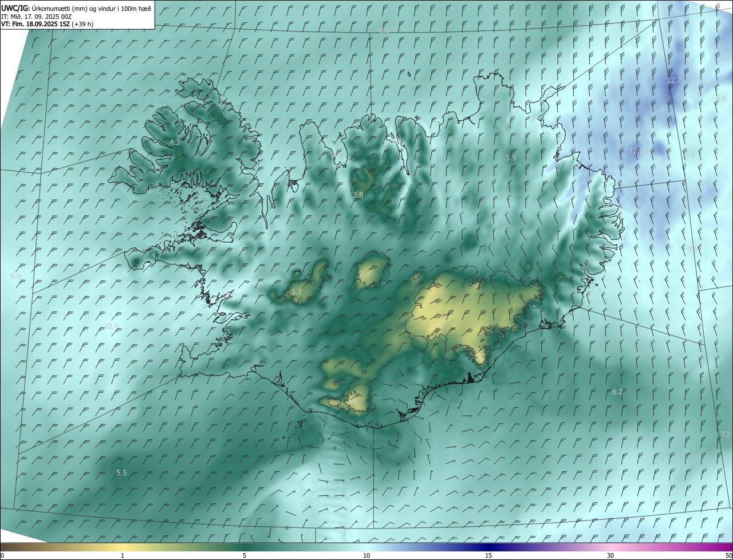Click the 7.2 value label at the east edge
Viewport: 733px width, 560px height.
726,435
